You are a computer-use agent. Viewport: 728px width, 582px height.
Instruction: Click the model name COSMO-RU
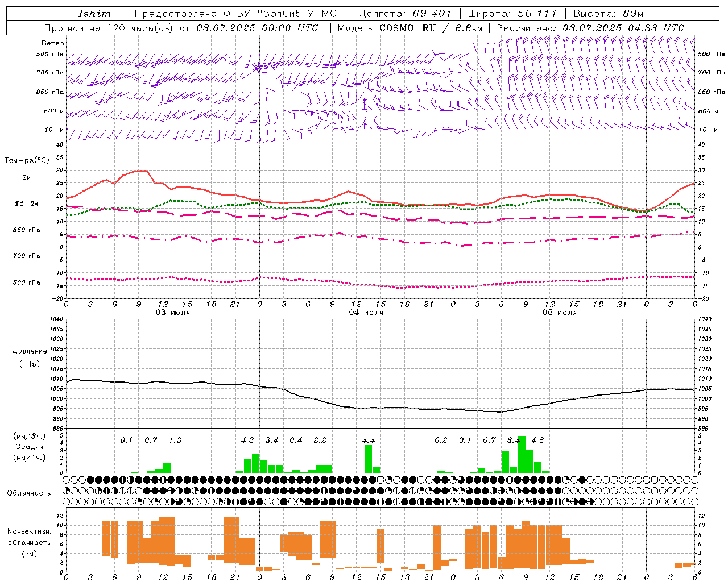(x=408, y=28)
